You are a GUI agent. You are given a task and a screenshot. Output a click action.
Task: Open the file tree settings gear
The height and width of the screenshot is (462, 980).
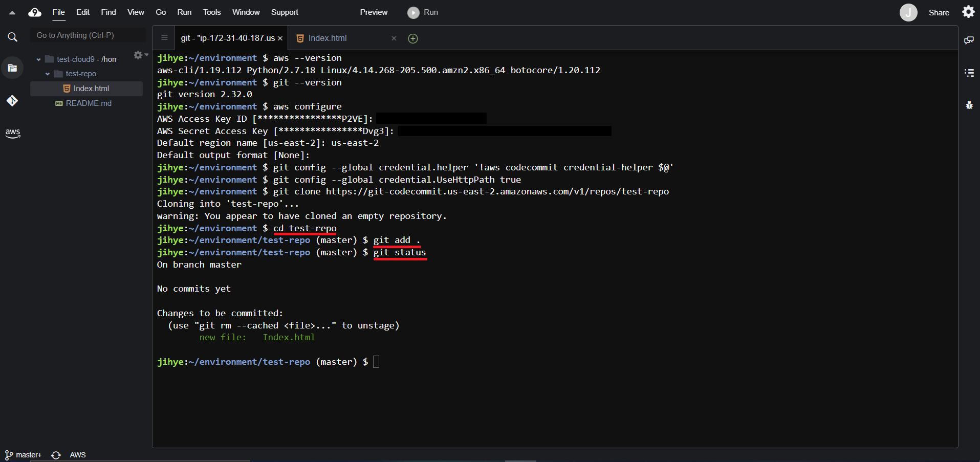pos(138,55)
